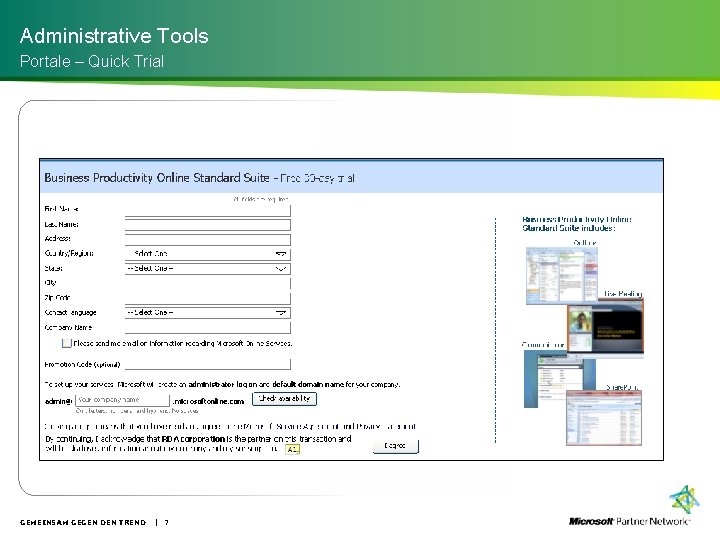Click the company name domain field

pos(123,400)
